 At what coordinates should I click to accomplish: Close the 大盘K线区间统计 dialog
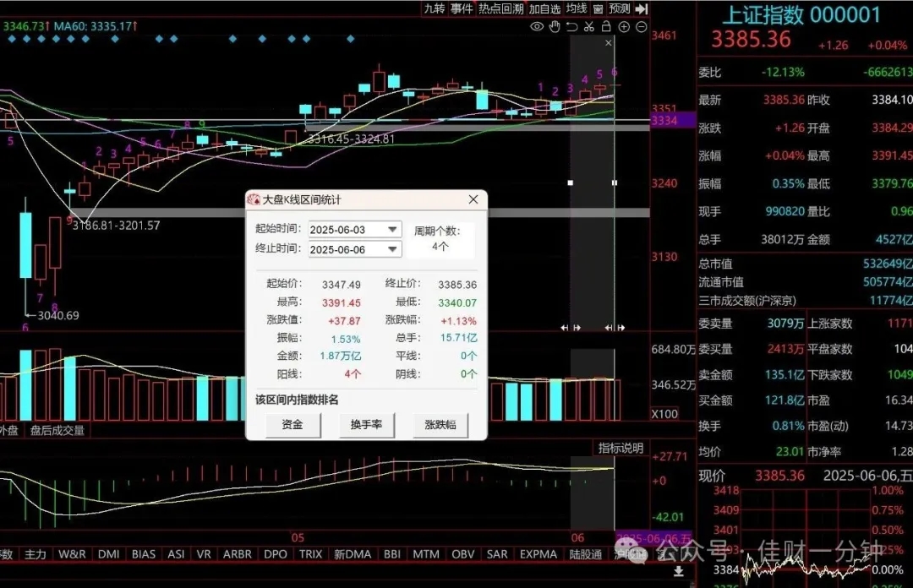point(473,199)
